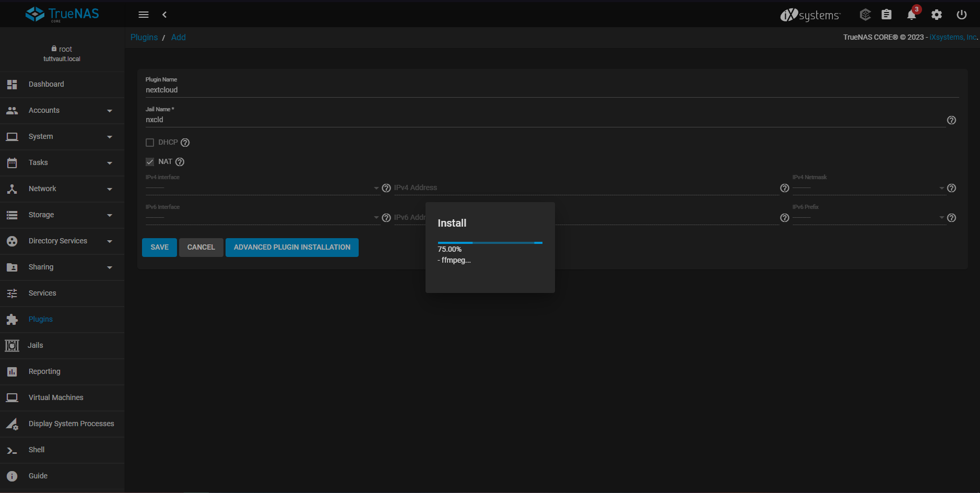Click the Install progress bar
The width and height of the screenshot is (980, 493).
[490, 243]
